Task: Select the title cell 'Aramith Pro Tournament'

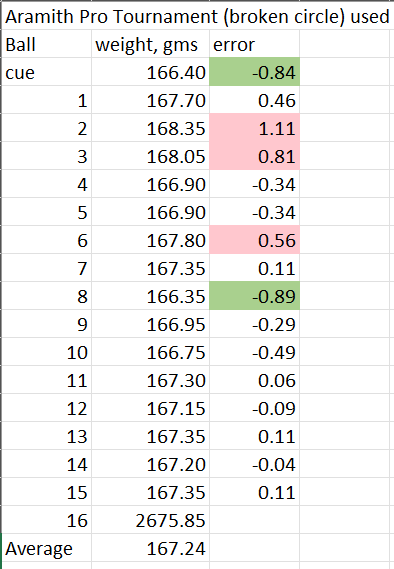Action: tap(197, 16)
